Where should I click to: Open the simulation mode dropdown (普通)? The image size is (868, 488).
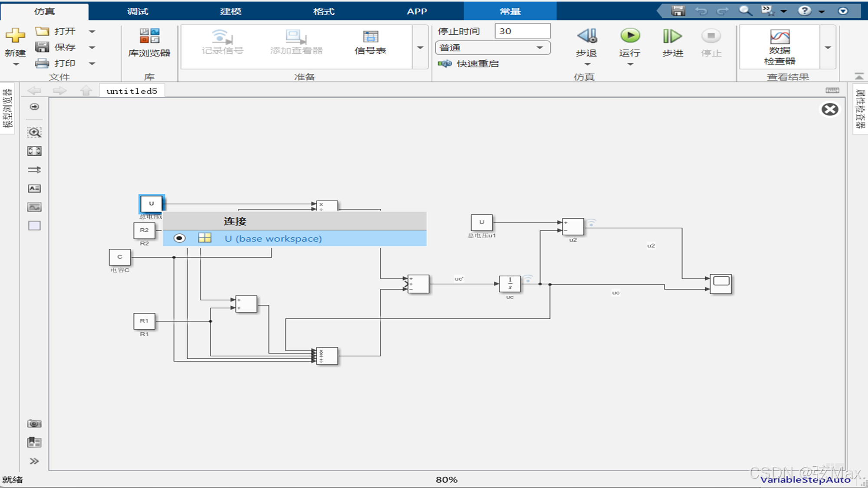coord(493,48)
